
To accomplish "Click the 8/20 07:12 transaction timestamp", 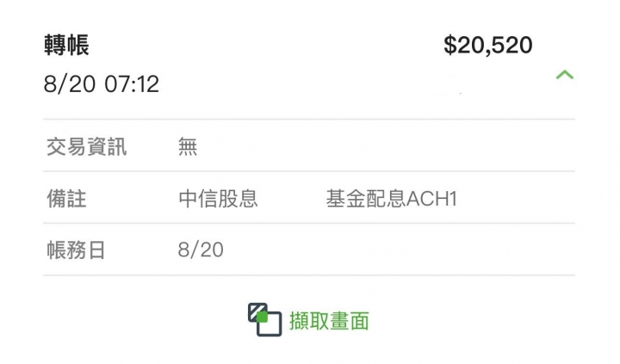I will click(x=102, y=83).
